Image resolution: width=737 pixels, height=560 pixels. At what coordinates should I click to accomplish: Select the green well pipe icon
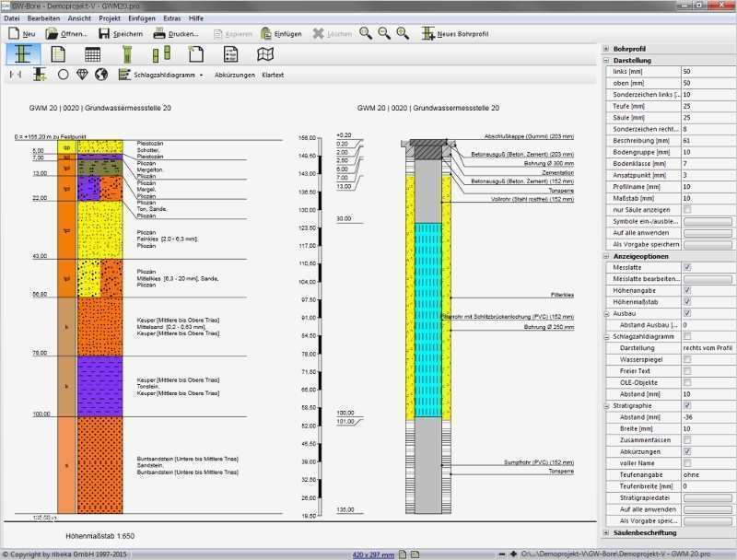click(127, 54)
